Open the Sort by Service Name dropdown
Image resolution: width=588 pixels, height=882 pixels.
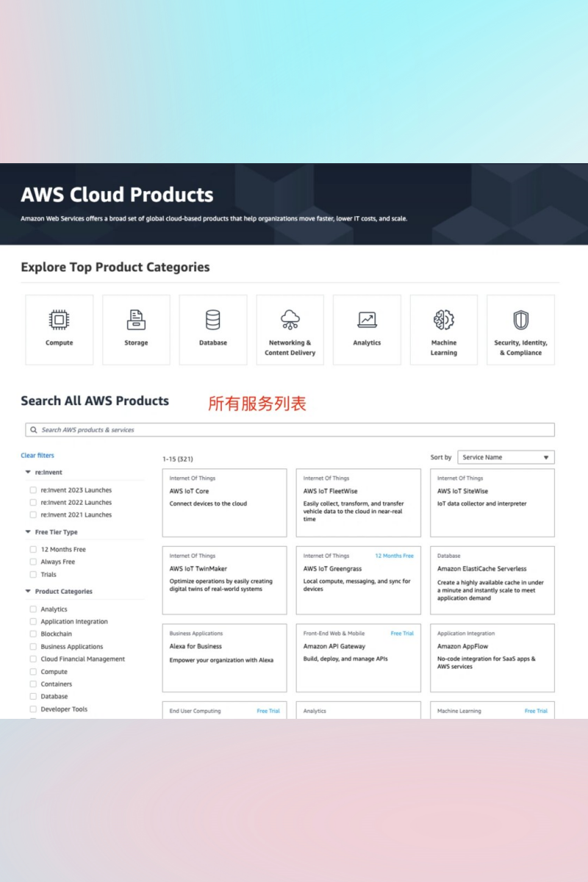click(x=506, y=457)
